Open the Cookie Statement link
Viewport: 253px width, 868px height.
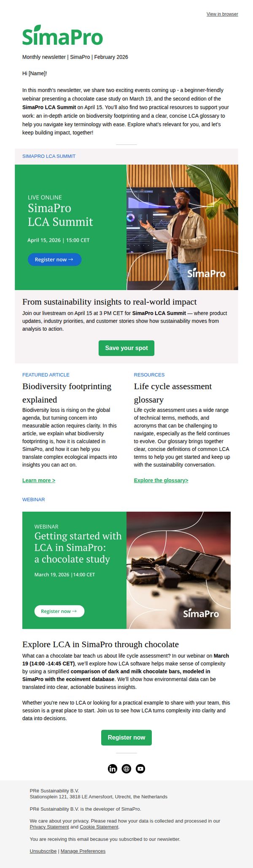point(99,827)
